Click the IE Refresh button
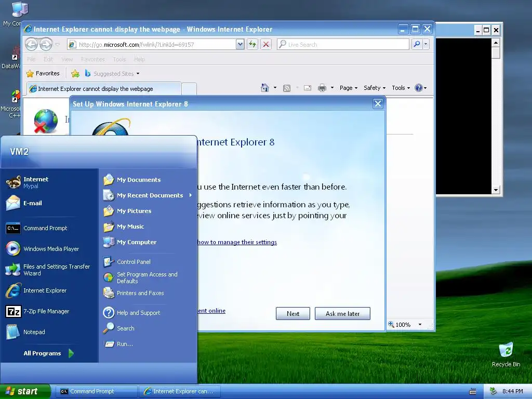532x399 pixels. click(x=252, y=44)
